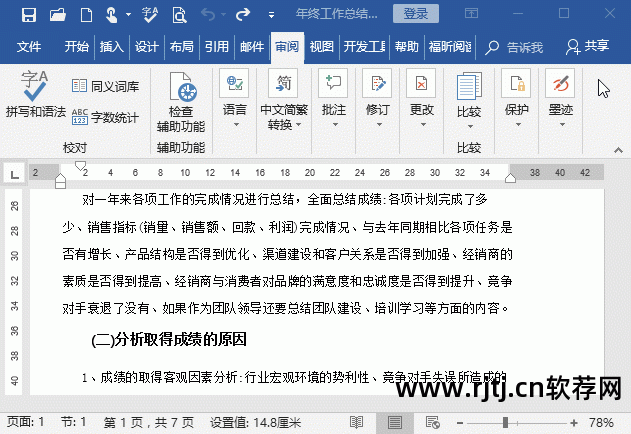The width and height of the screenshot is (631, 434).
Task: Click the Open folder icon
Action: point(58,15)
